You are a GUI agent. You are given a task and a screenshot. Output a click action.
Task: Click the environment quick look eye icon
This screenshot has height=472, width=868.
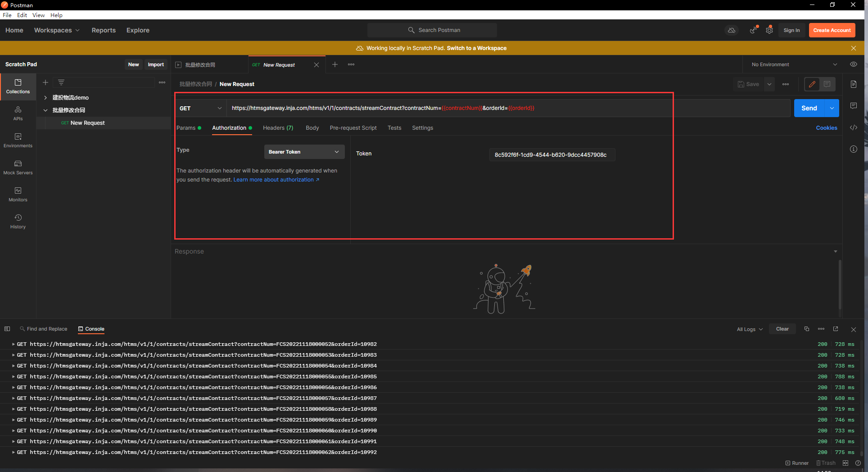coord(854,64)
